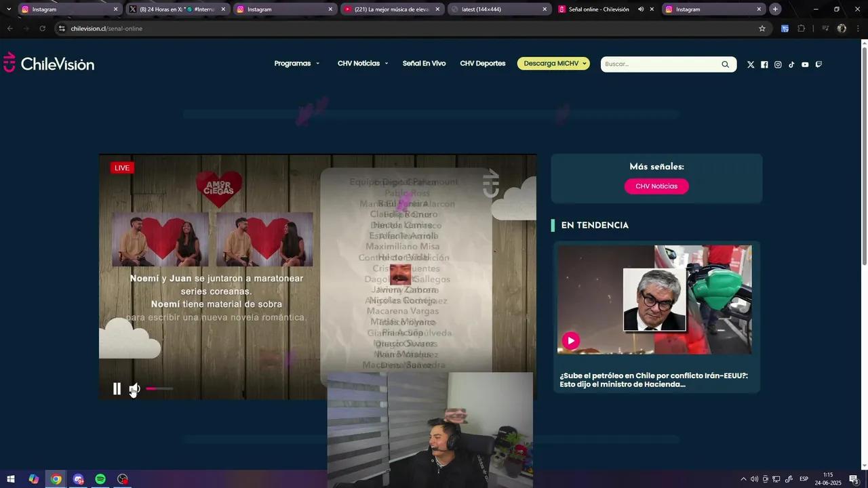Open Chrome extensions puzzle icon

point(801,28)
